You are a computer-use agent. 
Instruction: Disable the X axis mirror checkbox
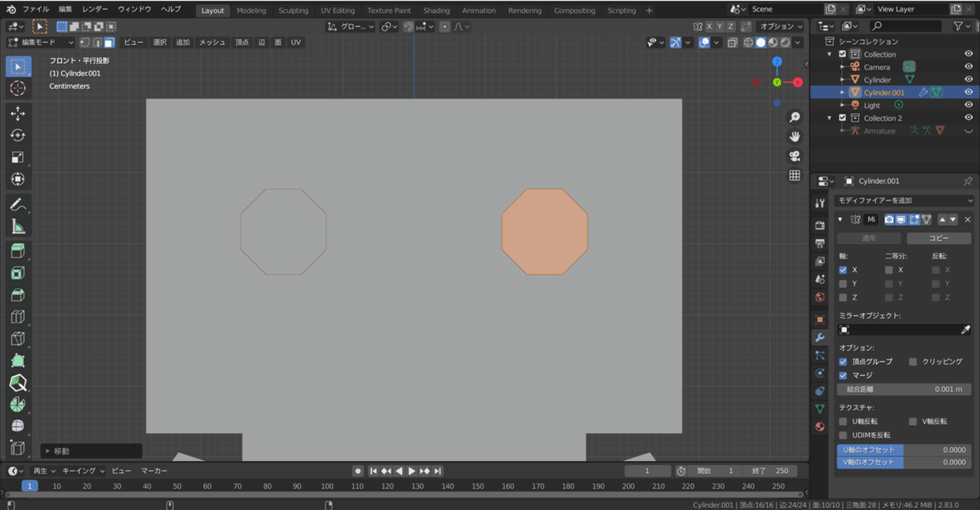[x=843, y=269]
